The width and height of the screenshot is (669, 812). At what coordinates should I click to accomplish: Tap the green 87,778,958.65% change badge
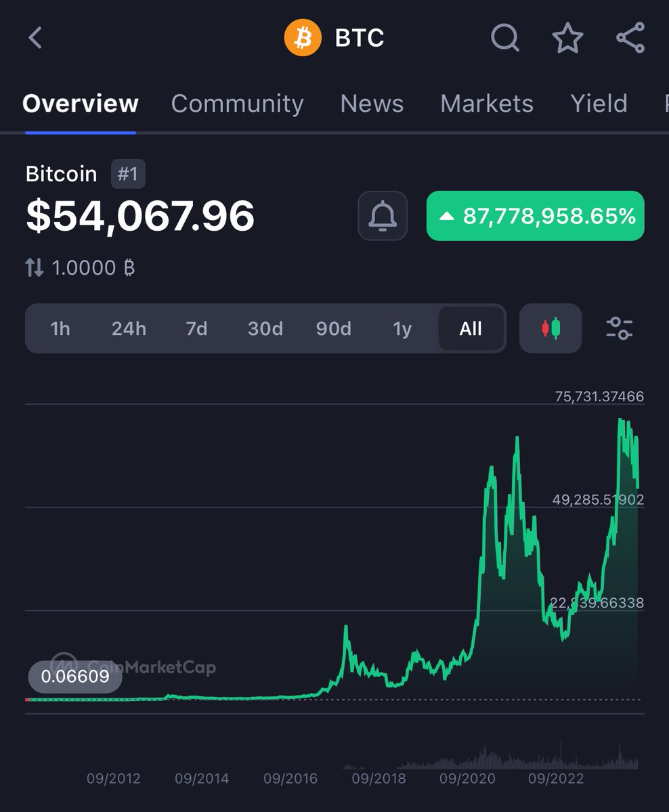(535, 216)
